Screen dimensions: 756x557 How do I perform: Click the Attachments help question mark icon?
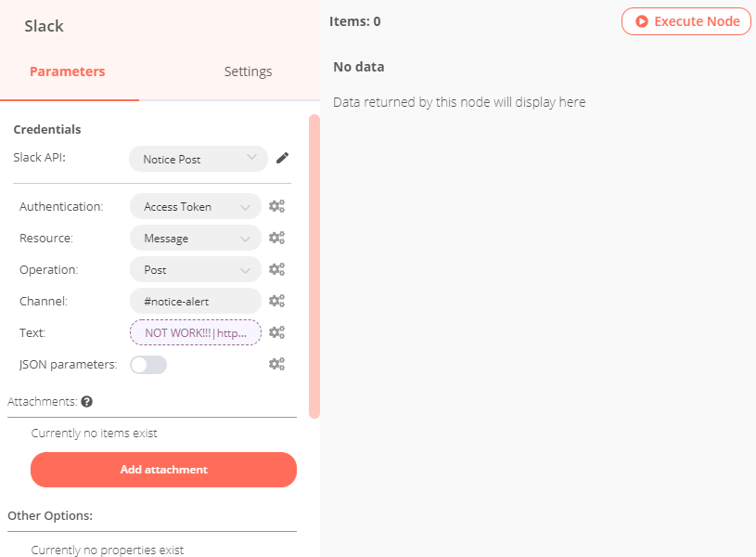pyautogui.click(x=87, y=402)
